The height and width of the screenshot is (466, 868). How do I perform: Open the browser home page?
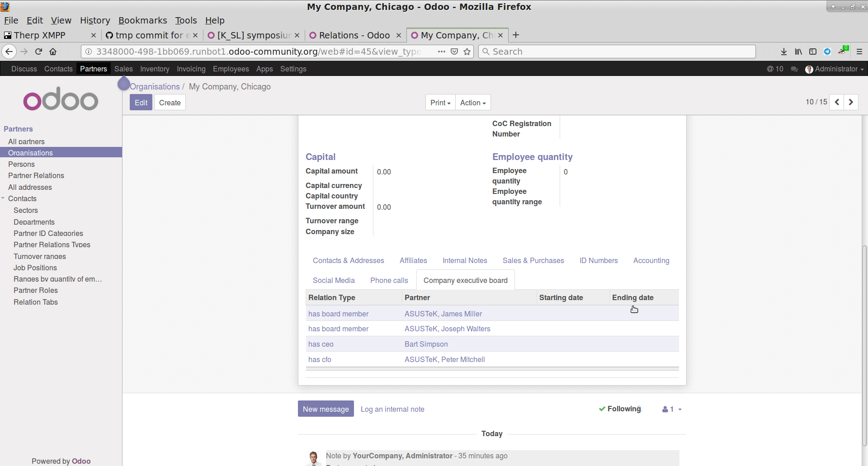pyautogui.click(x=53, y=52)
